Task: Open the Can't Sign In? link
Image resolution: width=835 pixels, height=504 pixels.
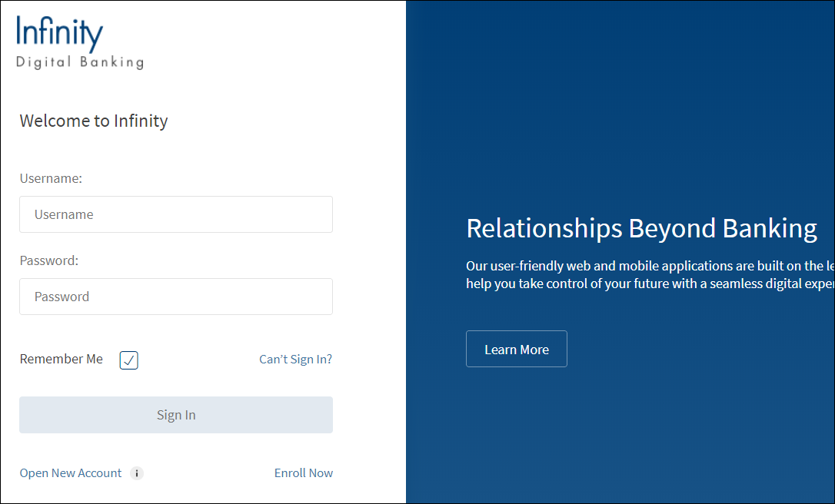Action: tap(295, 359)
